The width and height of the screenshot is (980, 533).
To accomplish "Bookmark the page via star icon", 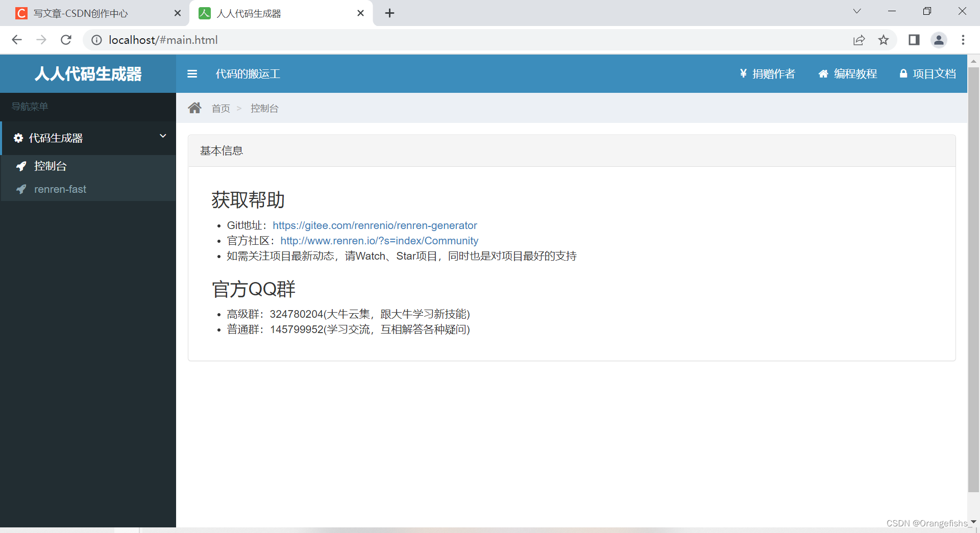I will pos(884,40).
